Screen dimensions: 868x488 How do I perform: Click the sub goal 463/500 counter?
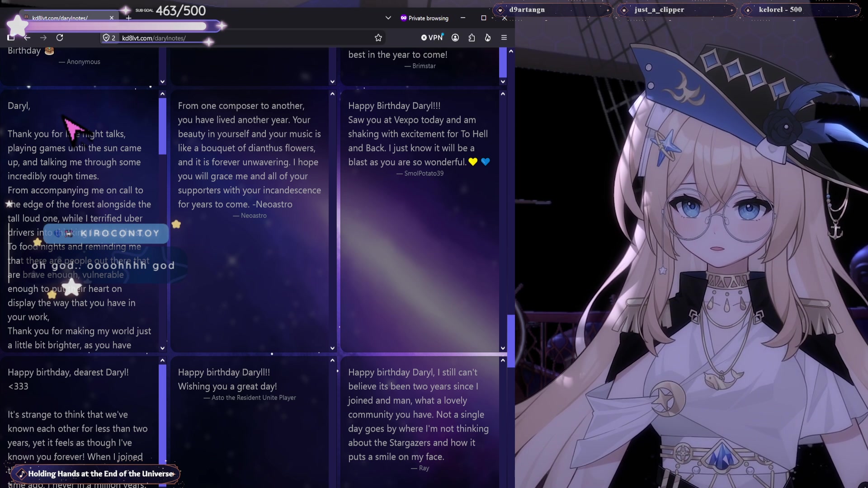pos(180,10)
